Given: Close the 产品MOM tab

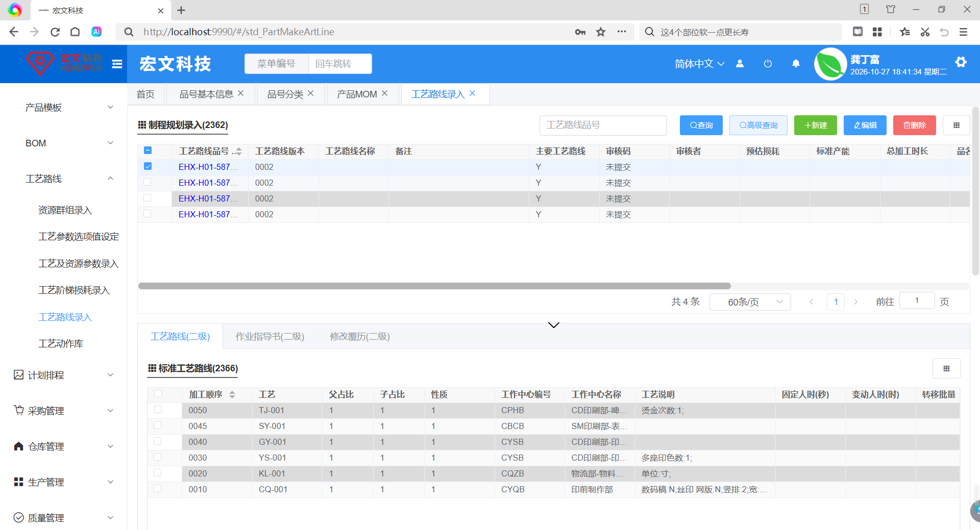Looking at the screenshot, I should [385, 93].
